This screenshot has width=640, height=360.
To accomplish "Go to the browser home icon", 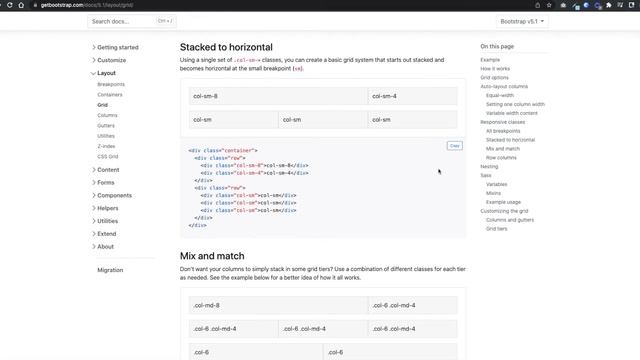I will [x=21, y=5].
